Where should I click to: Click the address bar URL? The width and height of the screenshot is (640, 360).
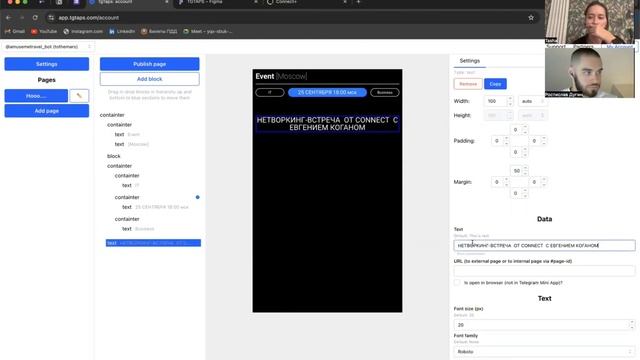(89, 18)
